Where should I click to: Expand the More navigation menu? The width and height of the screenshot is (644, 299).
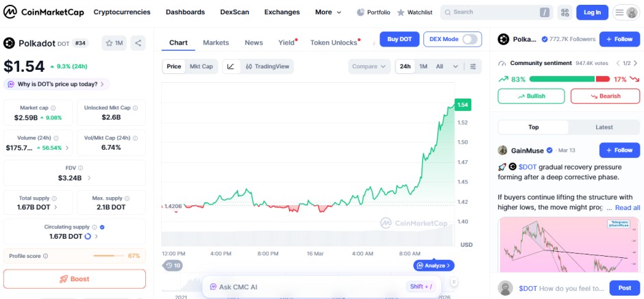pyautogui.click(x=328, y=12)
